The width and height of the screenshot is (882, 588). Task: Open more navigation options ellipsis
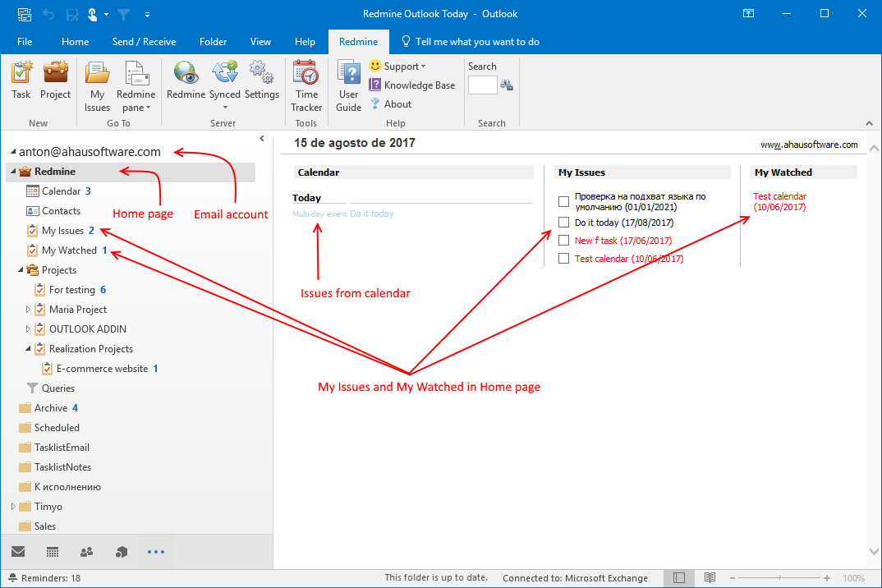coord(156,552)
